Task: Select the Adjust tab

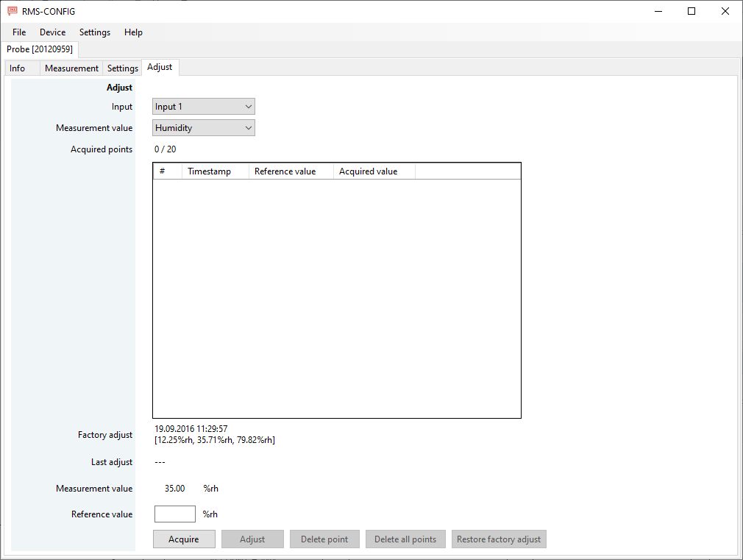Action: [160, 68]
